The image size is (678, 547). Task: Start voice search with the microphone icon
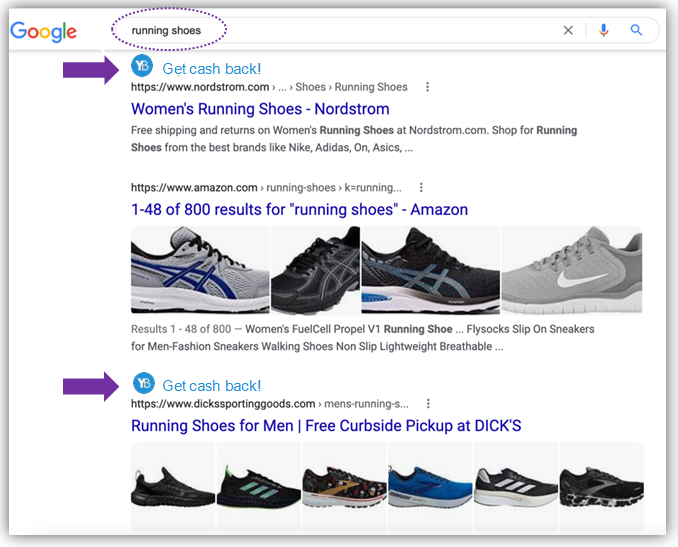pyautogui.click(x=604, y=30)
